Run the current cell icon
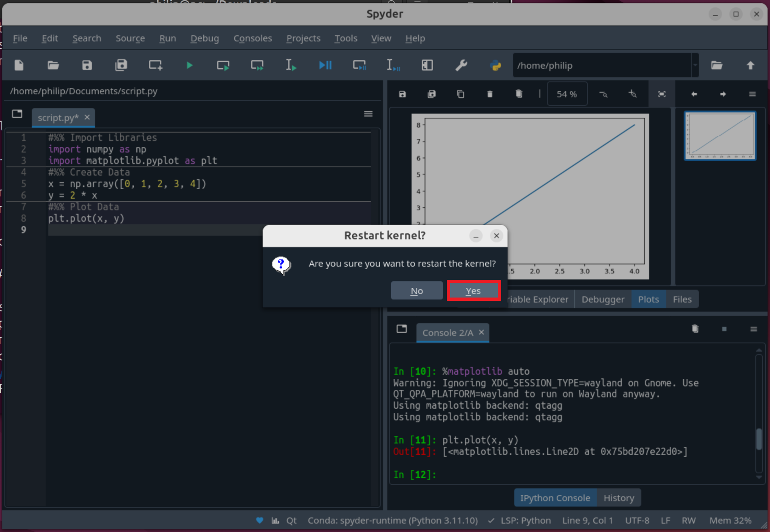This screenshot has height=532, width=770. coord(223,65)
